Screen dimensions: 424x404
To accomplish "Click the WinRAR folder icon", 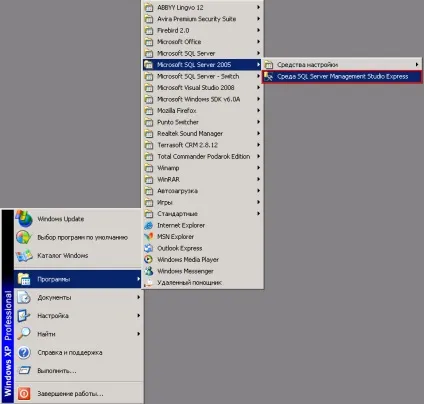I will [149, 179].
